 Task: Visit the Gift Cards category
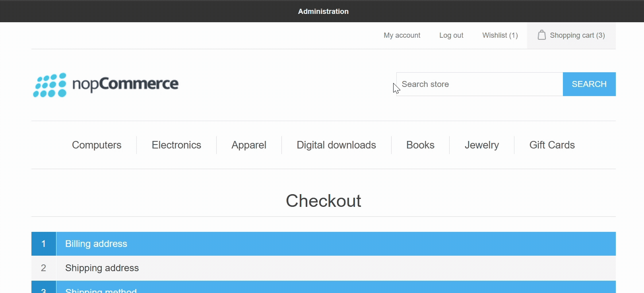[552, 145]
